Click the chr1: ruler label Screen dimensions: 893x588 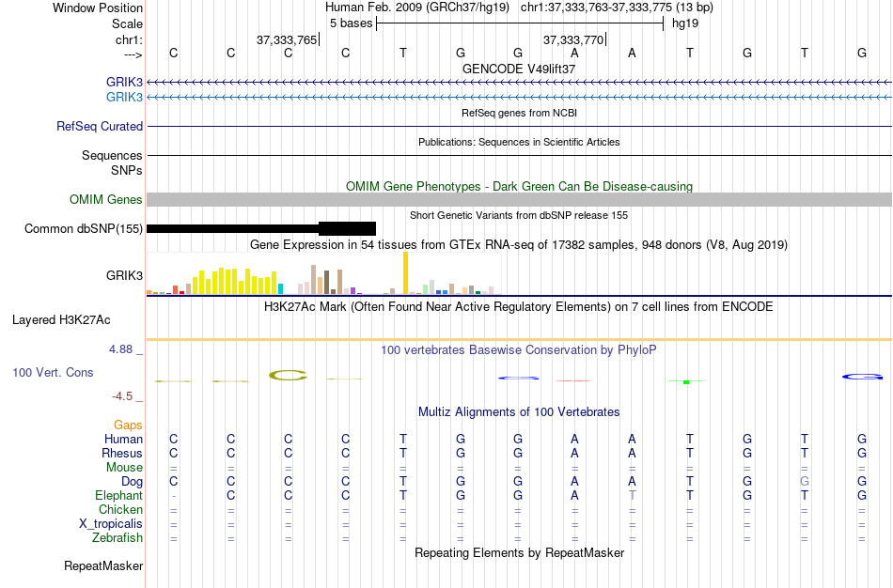click(129, 39)
